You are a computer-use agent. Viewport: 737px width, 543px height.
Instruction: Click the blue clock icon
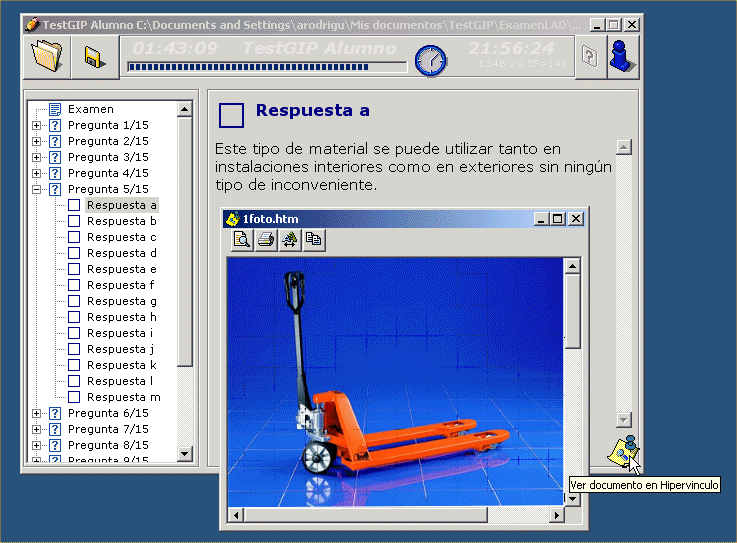pos(430,61)
